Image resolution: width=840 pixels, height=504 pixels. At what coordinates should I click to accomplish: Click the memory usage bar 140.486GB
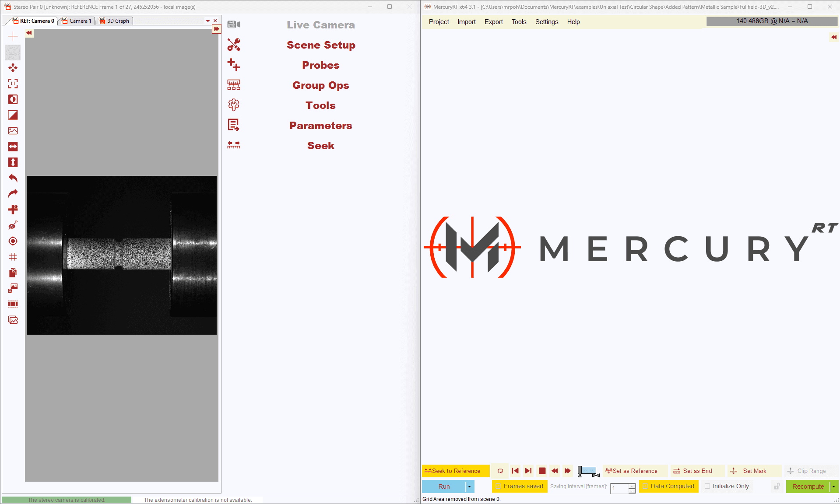pyautogui.click(x=772, y=21)
